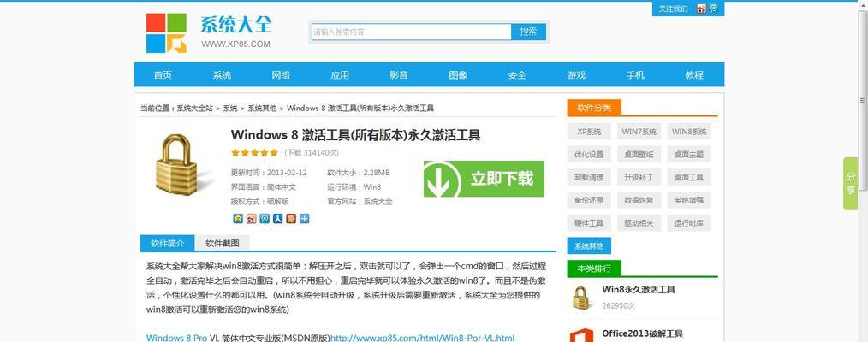Image resolution: width=868 pixels, height=342 pixels.
Task: Open XP系统 category
Action: [589, 132]
